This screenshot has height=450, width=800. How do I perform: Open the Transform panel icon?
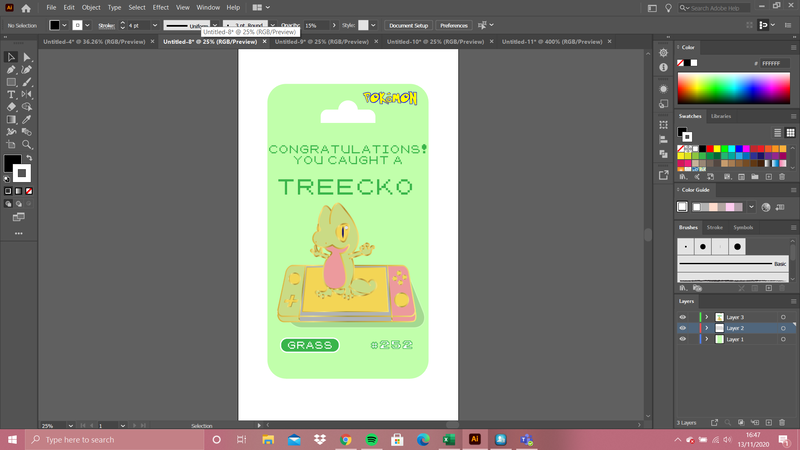[x=663, y=125]
